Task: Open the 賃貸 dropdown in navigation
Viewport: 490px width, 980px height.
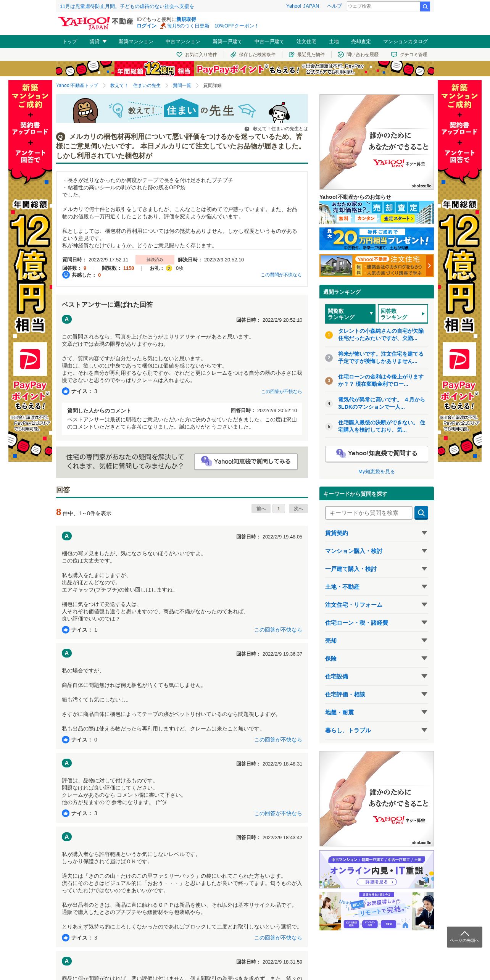Action: (98, 42)
